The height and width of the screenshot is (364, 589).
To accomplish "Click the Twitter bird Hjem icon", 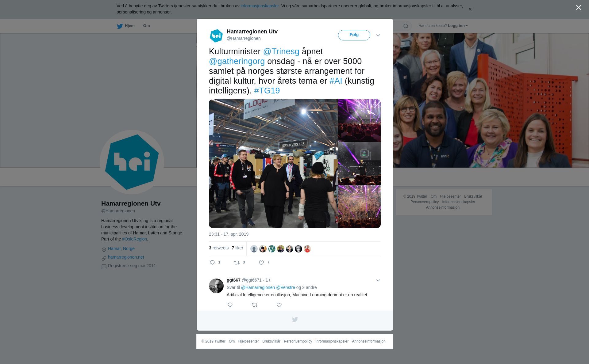I will coord(120,26).
